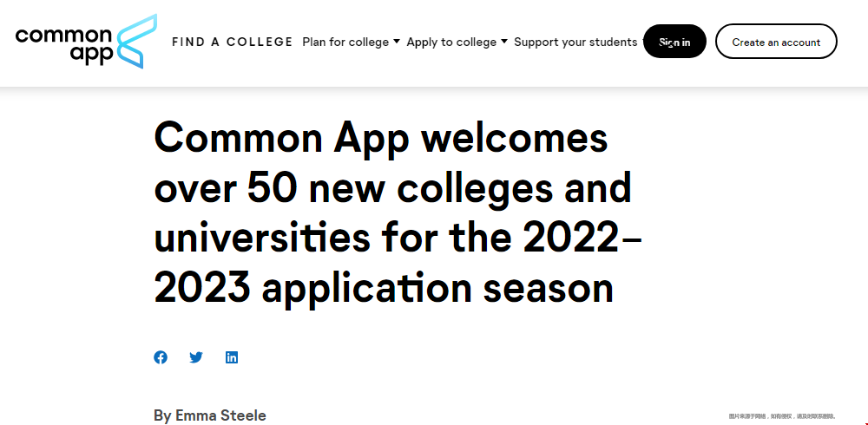Share article via the LinkedIn icon
The width and height of the screenshot is (868, 425).
pyautogui.click(x=232, y=357)
